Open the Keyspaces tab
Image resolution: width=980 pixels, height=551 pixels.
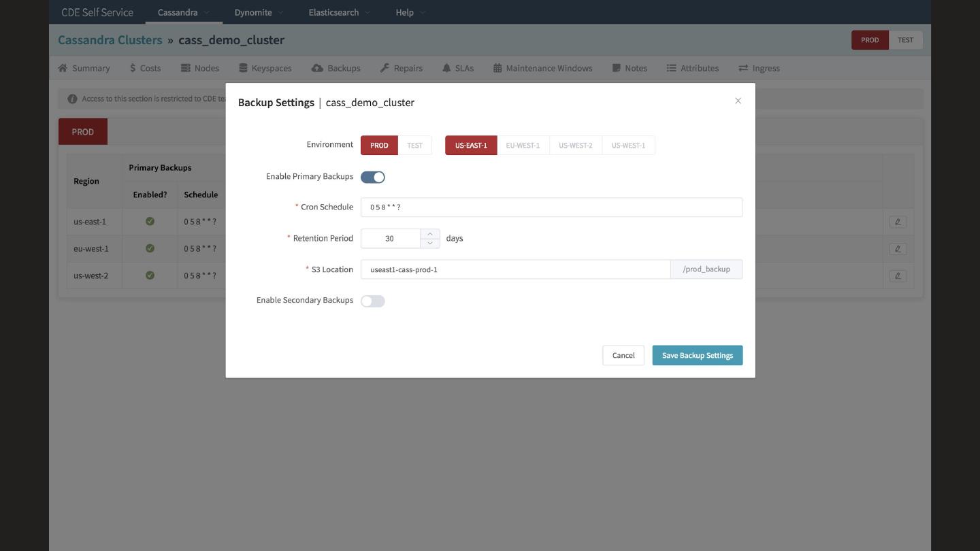click(x=265, y=68)
